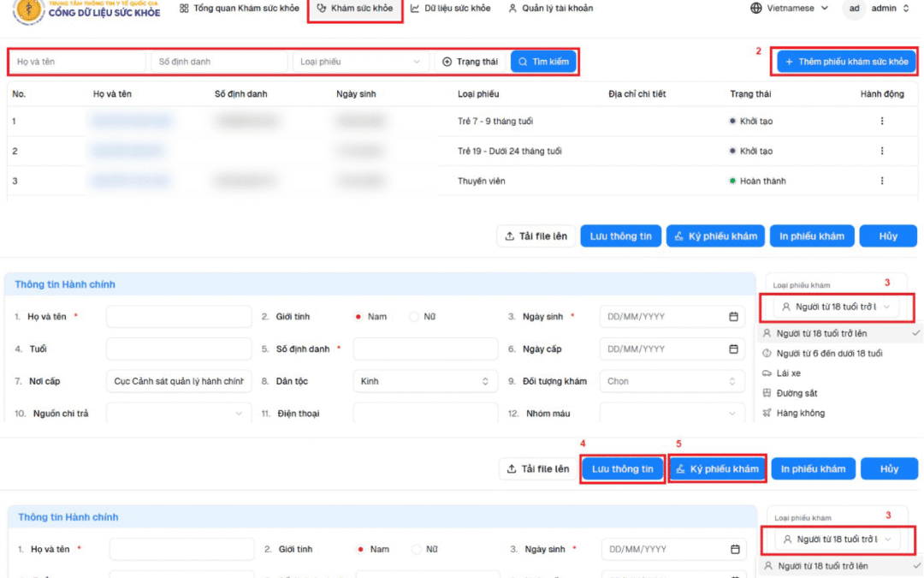Go to the Quản lý tài khoản tab
The height and width of the screenshot is (578, 924).
point(550,9)
